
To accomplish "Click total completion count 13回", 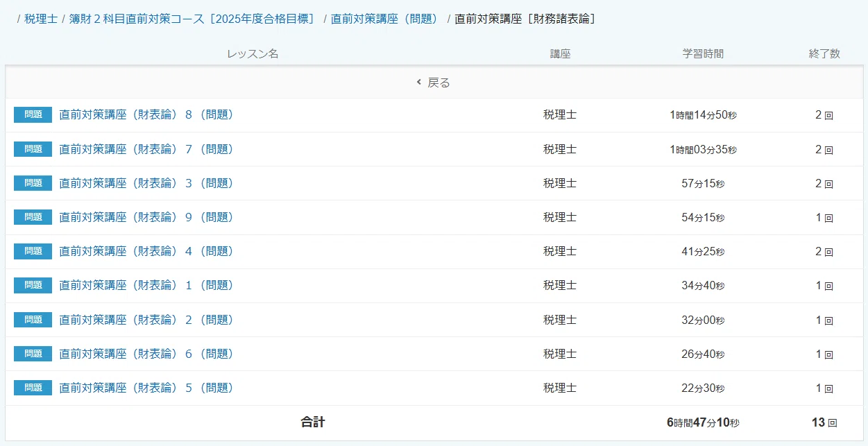I will [824, 422].
